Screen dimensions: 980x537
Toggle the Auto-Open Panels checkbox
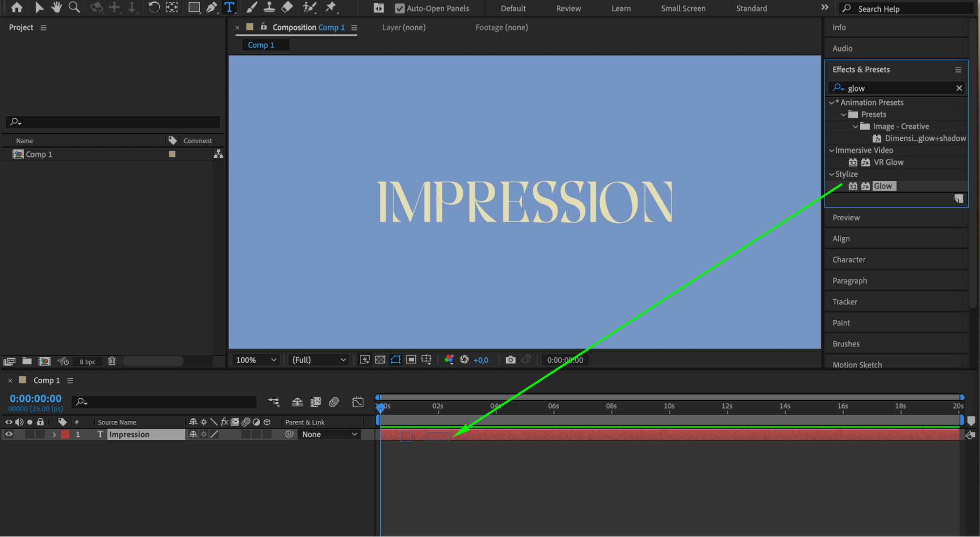click(400, 8)
